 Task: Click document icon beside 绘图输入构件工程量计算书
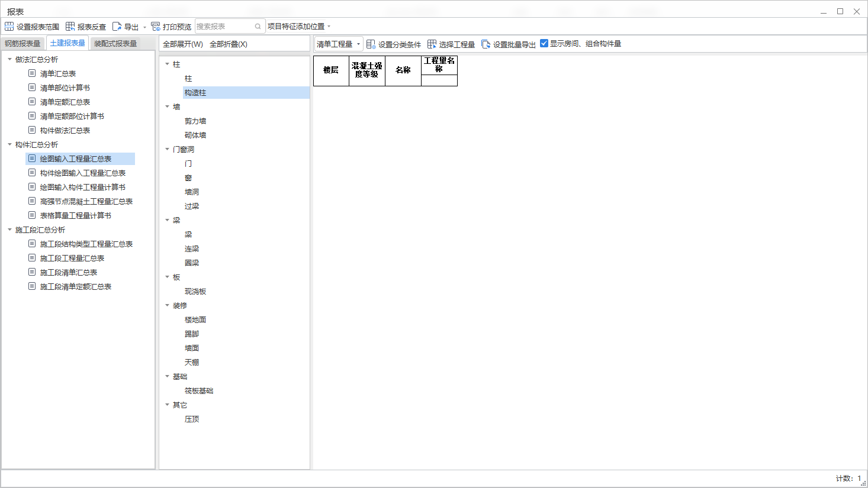[x=32, y=187]
